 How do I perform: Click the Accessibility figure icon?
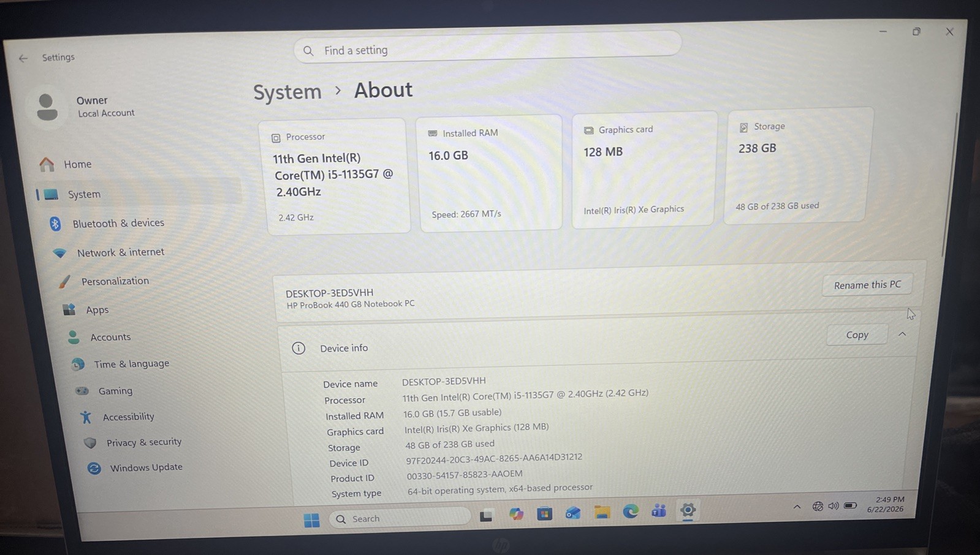click(86, 417)
